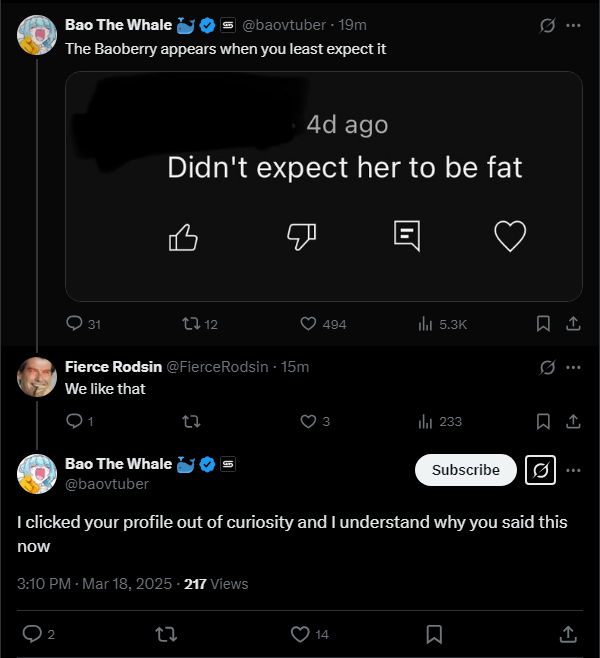Like Fierce Rodsin's 'We like that' reply
The height and width of the screenshot is (658, 600).
(x=309, y=421)
